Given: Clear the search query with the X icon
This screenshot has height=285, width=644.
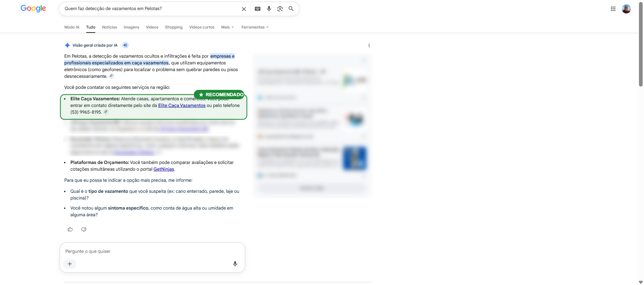Looking at the screenshot, I should [x=244, y=9].
